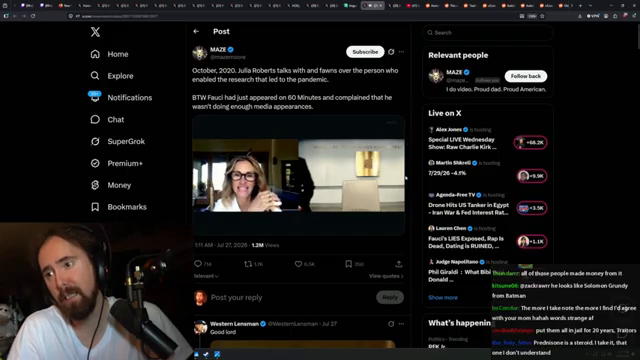The width and height of the screenshot is (640, 360).
Task: Subscribe to MAZE
Action: [365, 52]
